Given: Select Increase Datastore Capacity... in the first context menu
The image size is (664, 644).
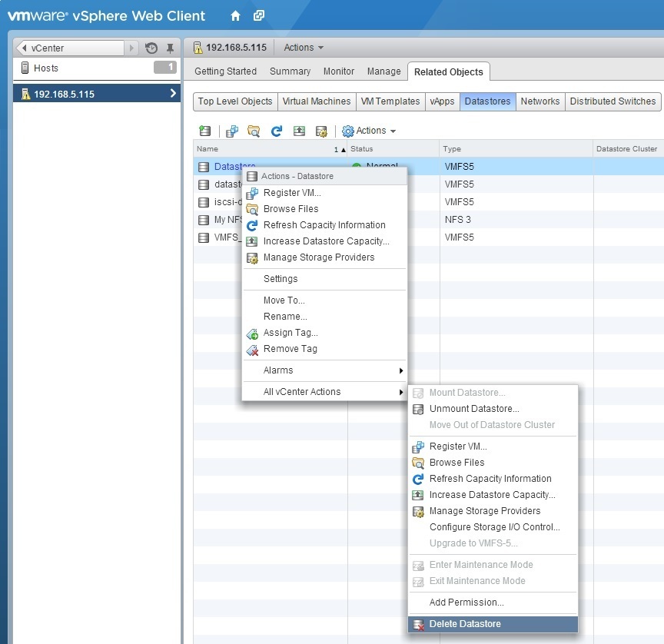Looking at the screenshot, I should point(324,241).
